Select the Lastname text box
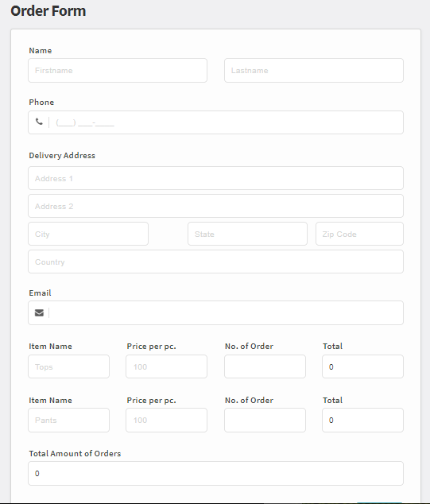 pyautogui.click(x=314, y=71)
